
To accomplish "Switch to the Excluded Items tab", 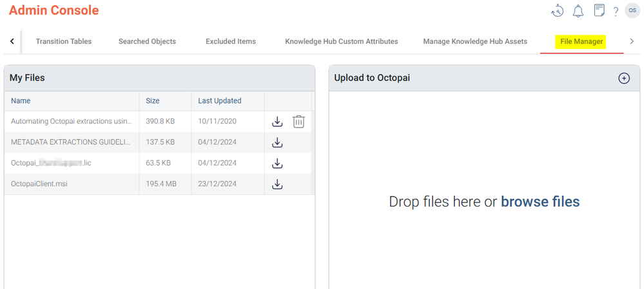I will (231, 41).
